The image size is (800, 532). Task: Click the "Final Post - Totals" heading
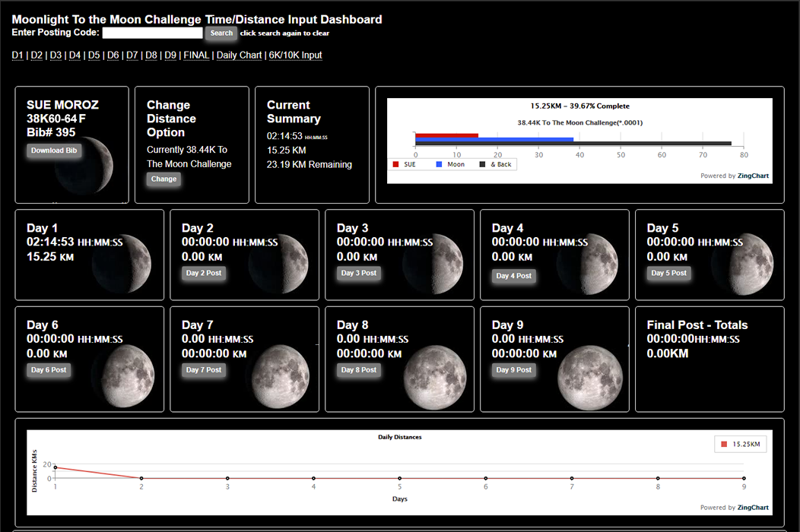(x=697, y=325)
